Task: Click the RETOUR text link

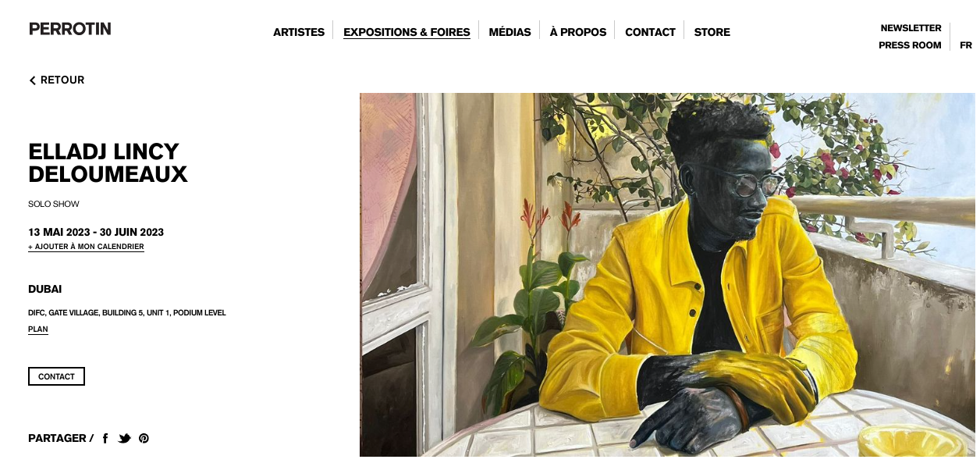Action: click(x=62, y=80)
